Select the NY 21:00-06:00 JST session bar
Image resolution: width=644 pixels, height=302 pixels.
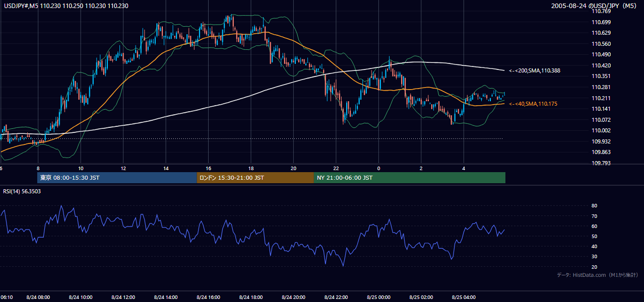pyautogui.click(x=410, y=178)
